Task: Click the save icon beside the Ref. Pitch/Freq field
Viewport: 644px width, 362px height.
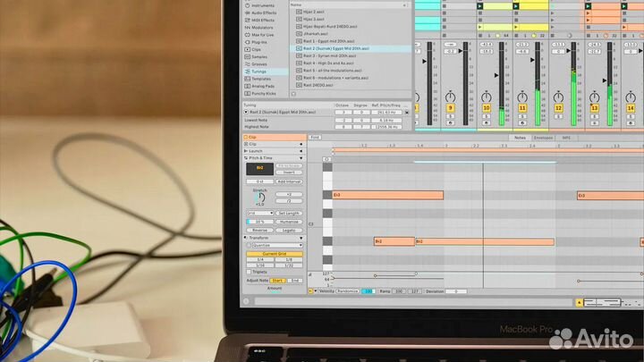Action: point(407,112)
